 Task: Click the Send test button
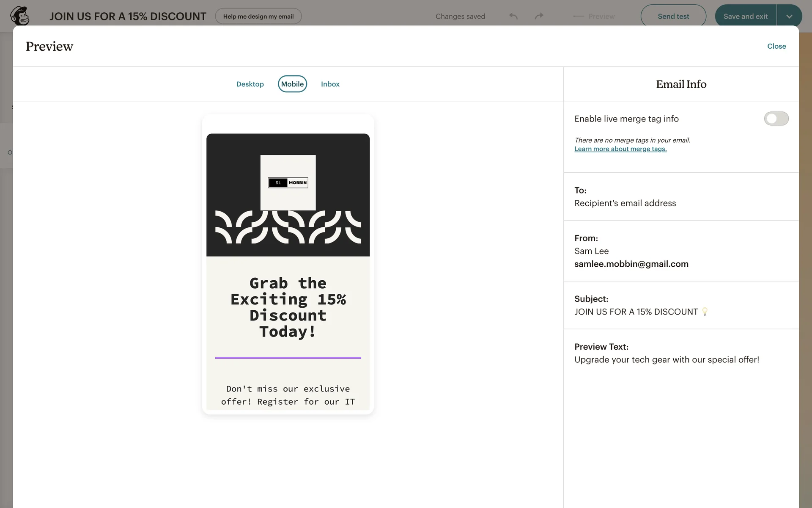click(673, 16)
